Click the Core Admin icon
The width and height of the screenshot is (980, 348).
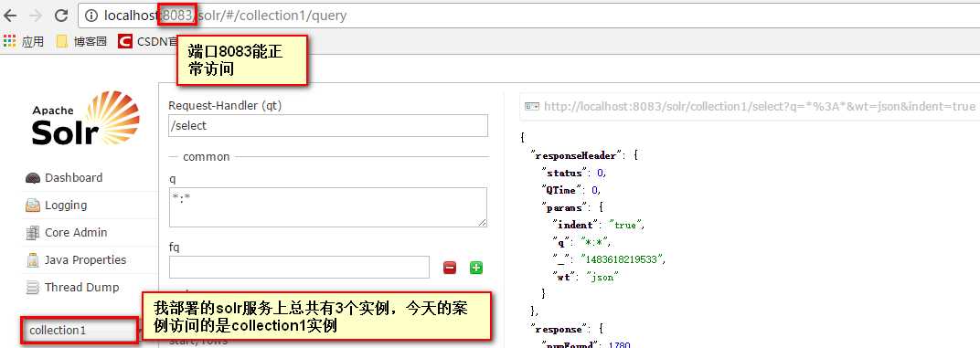tap(33, 233)
